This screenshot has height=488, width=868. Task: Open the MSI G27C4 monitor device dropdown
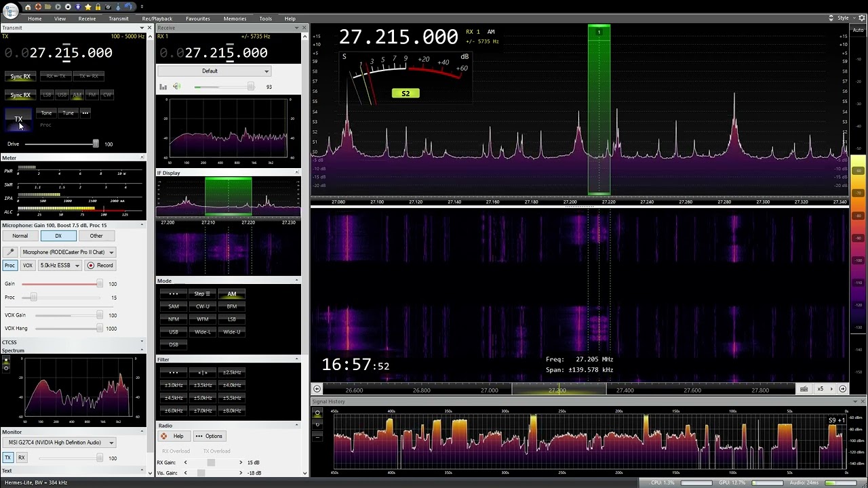[x=59, y=443]
